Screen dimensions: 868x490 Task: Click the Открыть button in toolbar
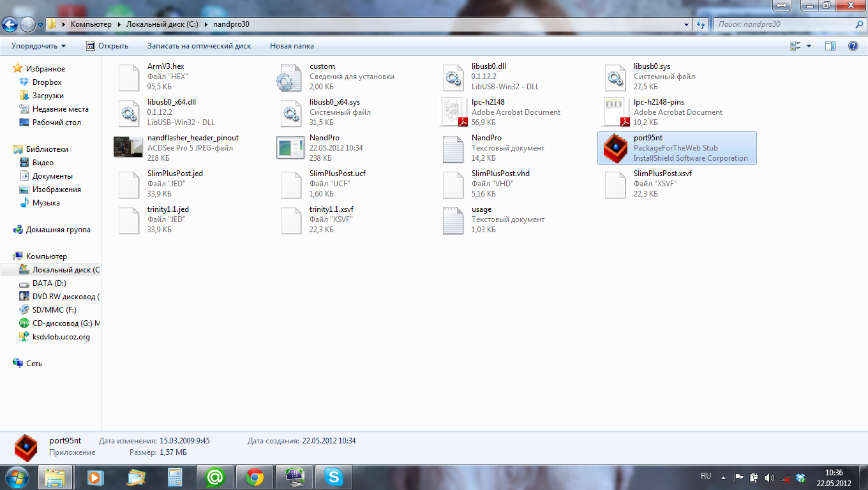[x=107, y=46]
